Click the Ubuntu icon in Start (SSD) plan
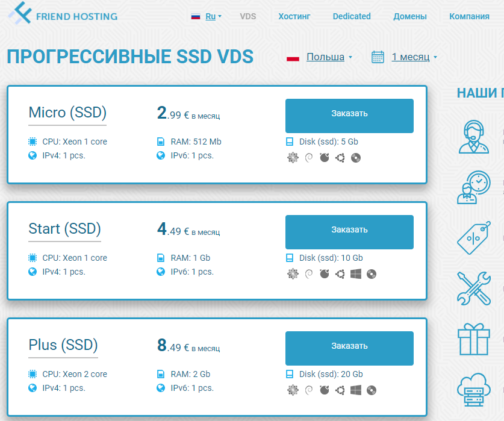Image resolution: width=504 pixels, height=421 pixels. 340,274
